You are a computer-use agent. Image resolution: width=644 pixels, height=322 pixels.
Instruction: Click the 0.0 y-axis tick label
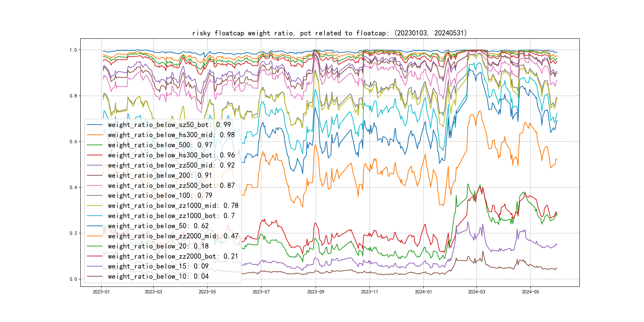(73, 279)
